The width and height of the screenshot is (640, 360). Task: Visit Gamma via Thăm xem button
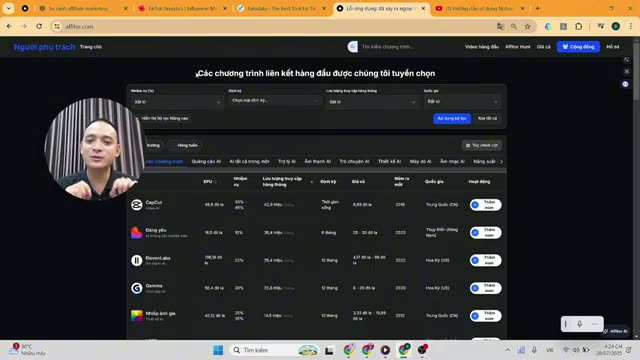click(485, 288)
